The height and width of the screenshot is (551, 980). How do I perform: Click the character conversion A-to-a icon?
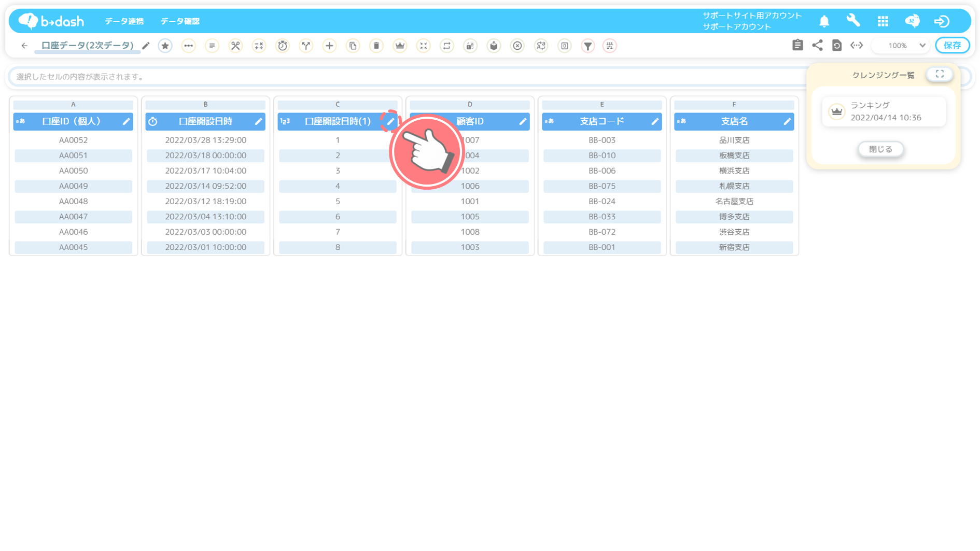(x=541, y=46)
